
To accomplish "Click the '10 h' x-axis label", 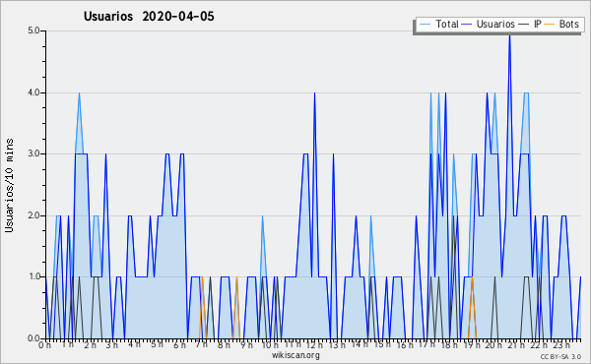I will (270, 345).
